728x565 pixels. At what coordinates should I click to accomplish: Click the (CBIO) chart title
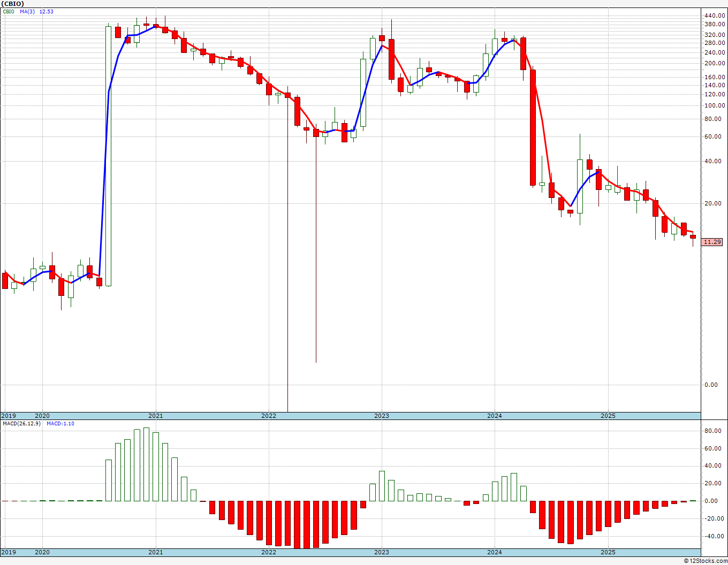click(x=12, y=3)
